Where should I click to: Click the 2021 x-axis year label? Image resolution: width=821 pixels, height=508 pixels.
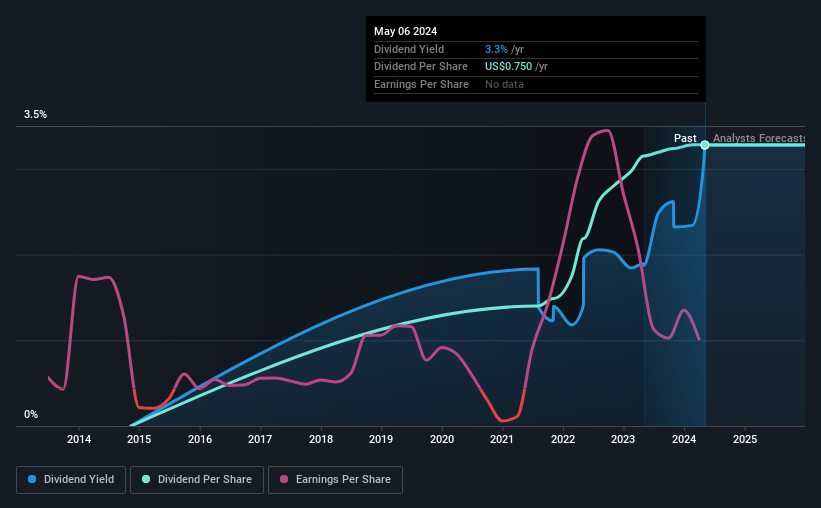click(502, 439)
